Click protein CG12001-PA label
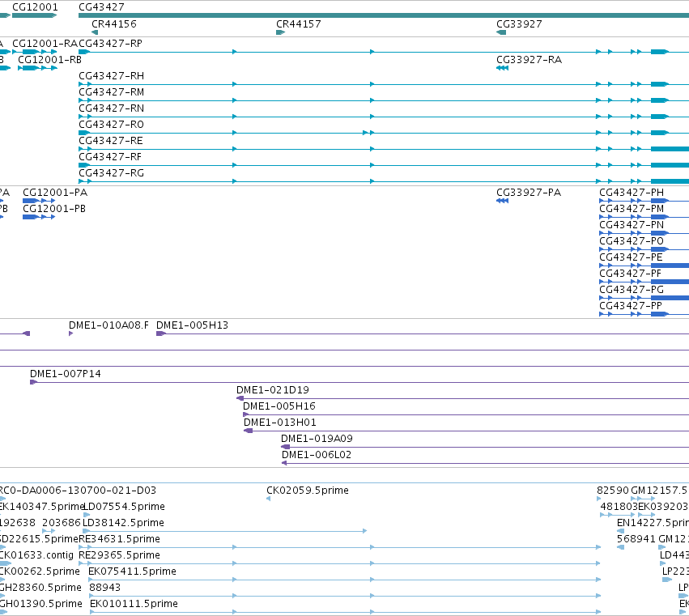Image resolution: width=689 pixels, height=616 pixels. [55, 193]
